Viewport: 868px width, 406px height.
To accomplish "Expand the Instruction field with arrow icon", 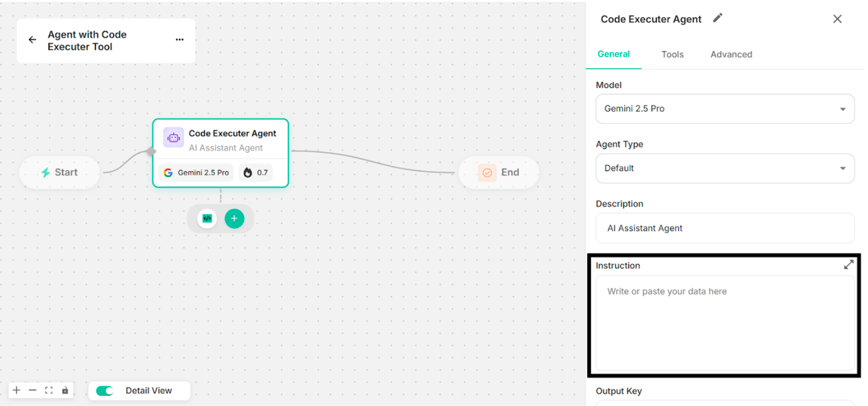I will (849, 265).
